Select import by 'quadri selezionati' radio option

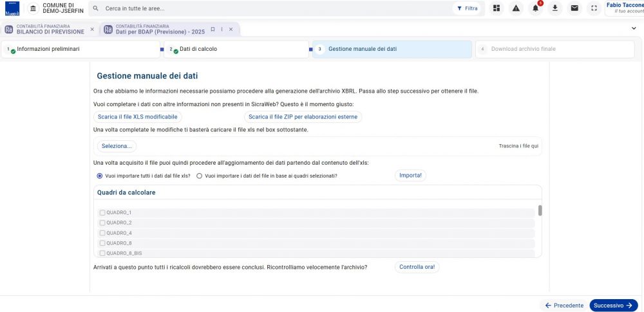pyautogui.click(x=200, y=176)
